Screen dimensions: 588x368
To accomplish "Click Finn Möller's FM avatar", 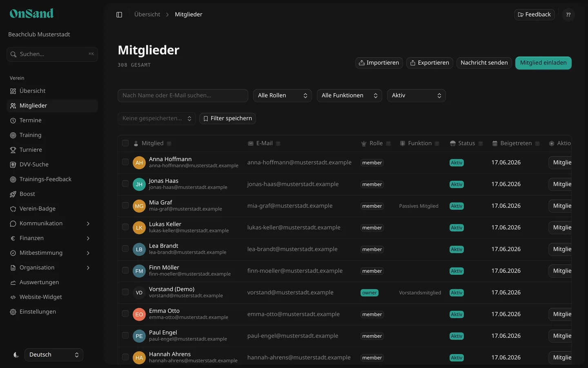I will point(139,271).
